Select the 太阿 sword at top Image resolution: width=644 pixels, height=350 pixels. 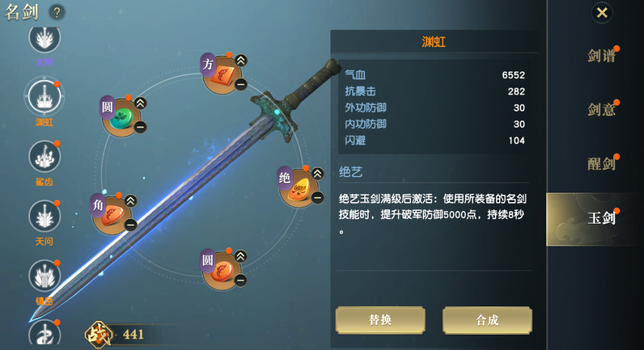44,39
